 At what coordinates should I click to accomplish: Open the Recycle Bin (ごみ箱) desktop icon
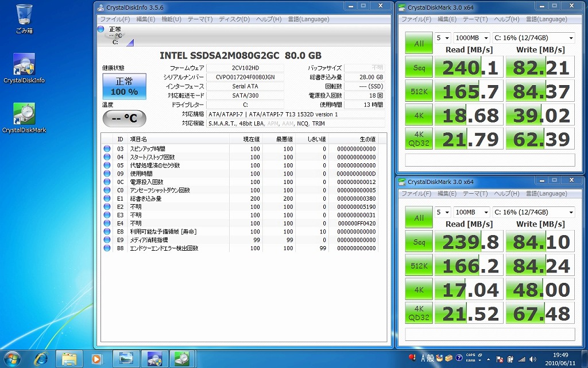point(24,19)
